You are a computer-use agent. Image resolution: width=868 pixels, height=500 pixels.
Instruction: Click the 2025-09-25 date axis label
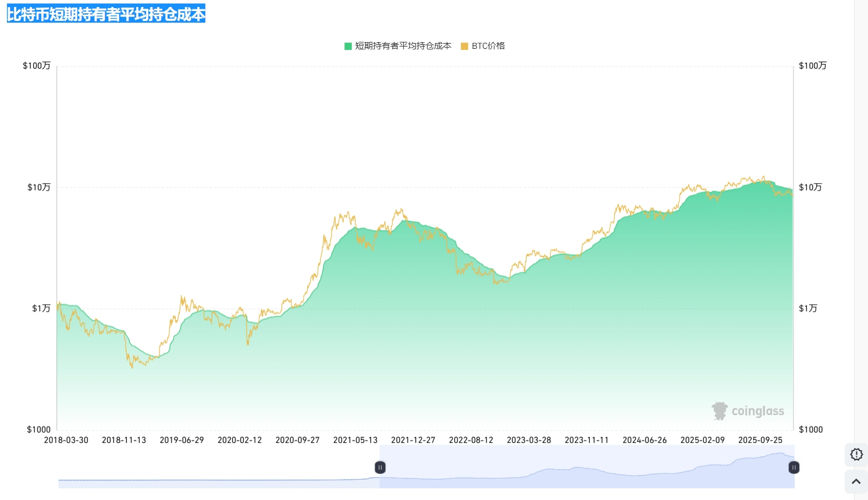(760, 440)
